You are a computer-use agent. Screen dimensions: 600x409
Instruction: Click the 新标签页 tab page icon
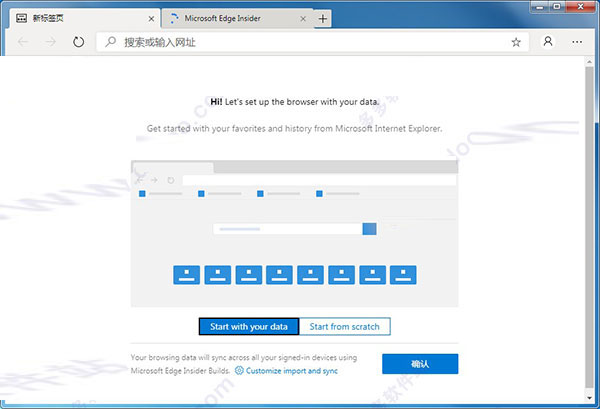[21, 18]
